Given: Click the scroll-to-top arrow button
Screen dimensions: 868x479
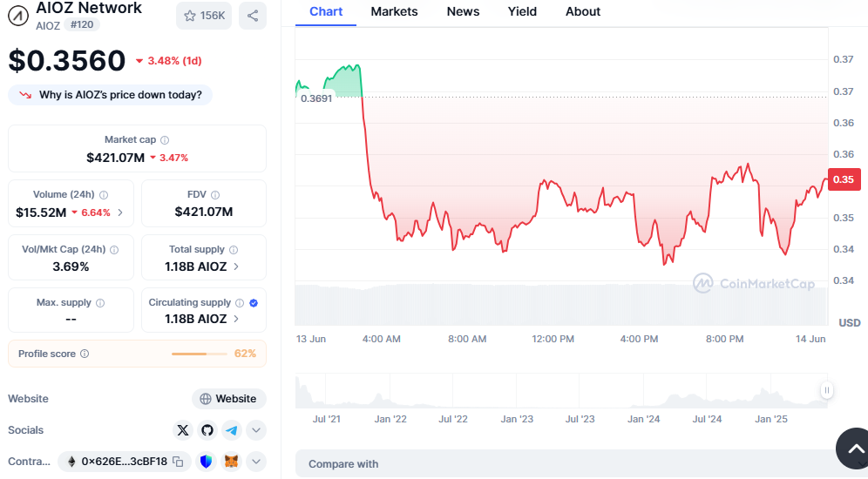Looking at the screenshot, I should click(x=851, y=449).
